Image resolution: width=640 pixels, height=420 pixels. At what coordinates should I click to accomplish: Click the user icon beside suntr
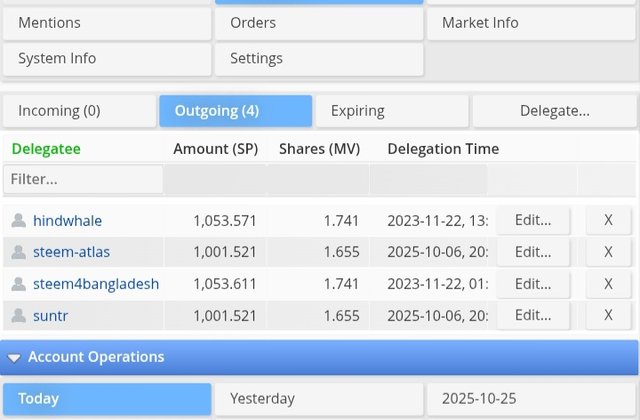coord(18,316)
